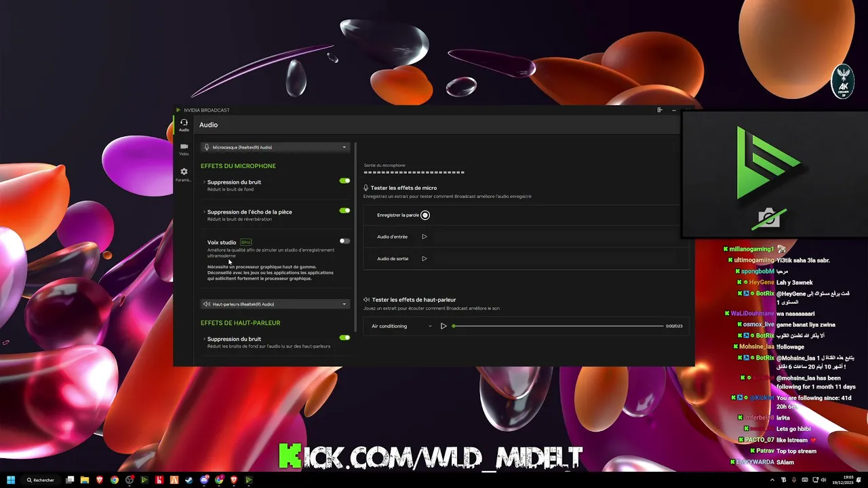Open Haut-parleurs speaker device dropdown
The width and height of the screenshot is (868, 488).
pos(275,304)
